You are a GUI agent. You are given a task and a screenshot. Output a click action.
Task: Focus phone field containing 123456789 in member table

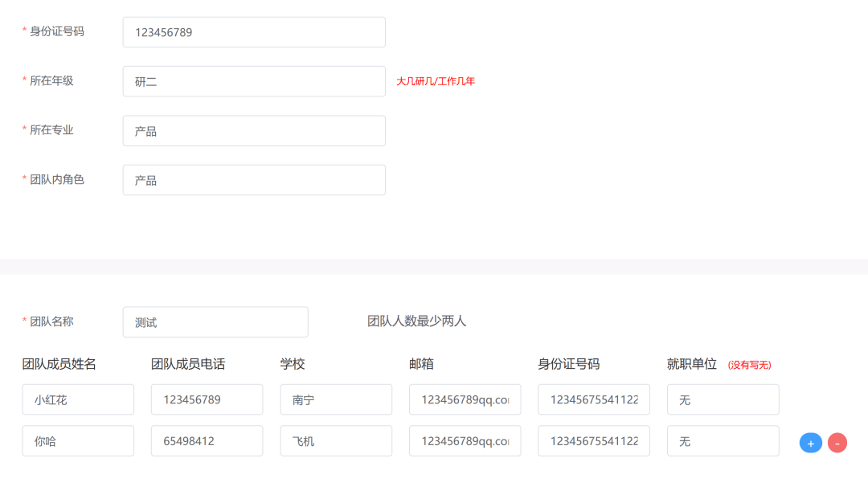(207, 399)
